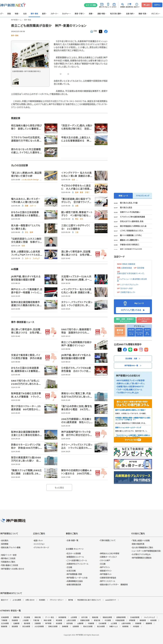Expand the 地方行政・選挙 menu dropdown
The height and width of the screenshot is (644, 163).
point(116,14)
